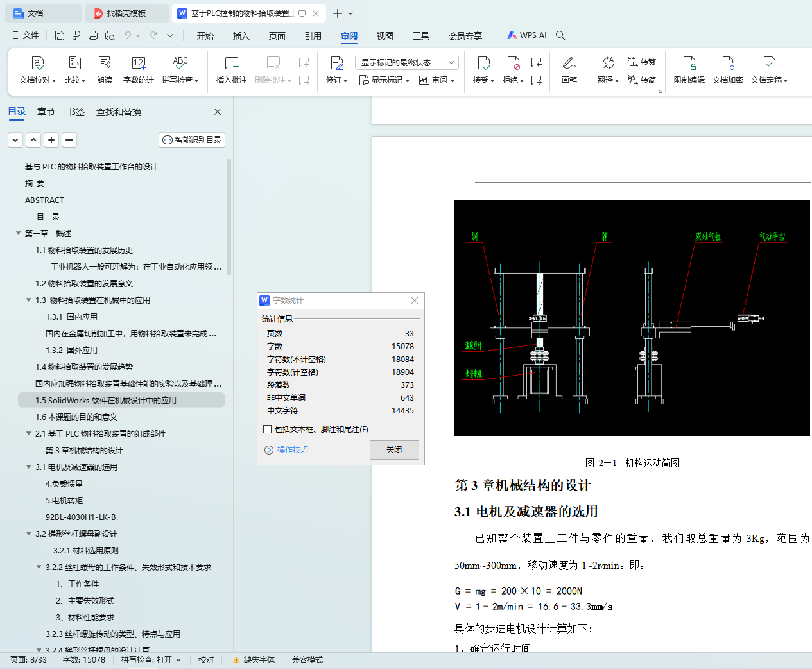Click the 限制编辑 restrict editing icon
812x669 pixels.
(689, 63)
